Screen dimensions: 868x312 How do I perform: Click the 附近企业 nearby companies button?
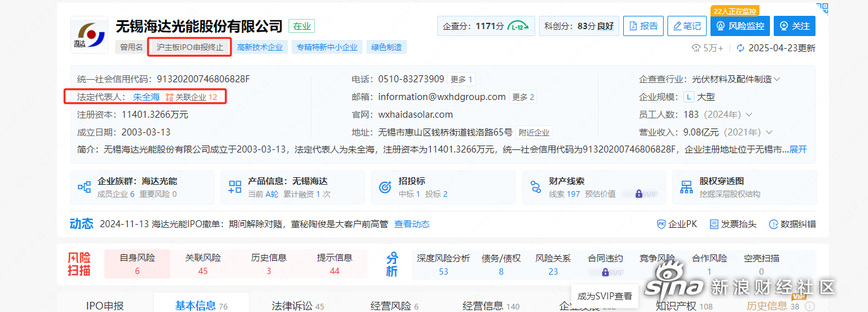pyautogui.click(x=534, y=132)
